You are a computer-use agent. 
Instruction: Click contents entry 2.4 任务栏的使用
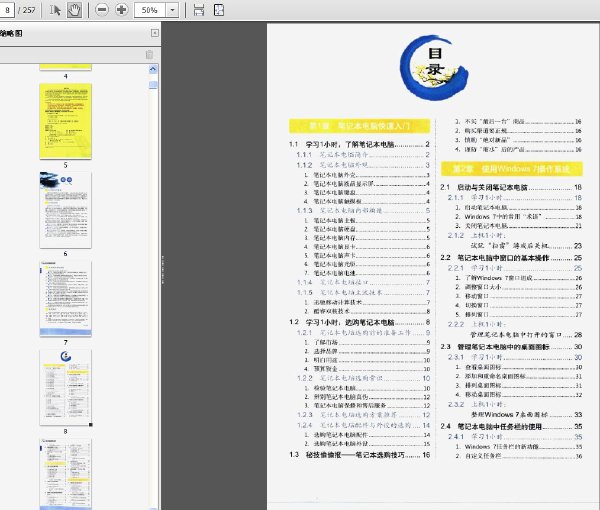coord(511,426)
